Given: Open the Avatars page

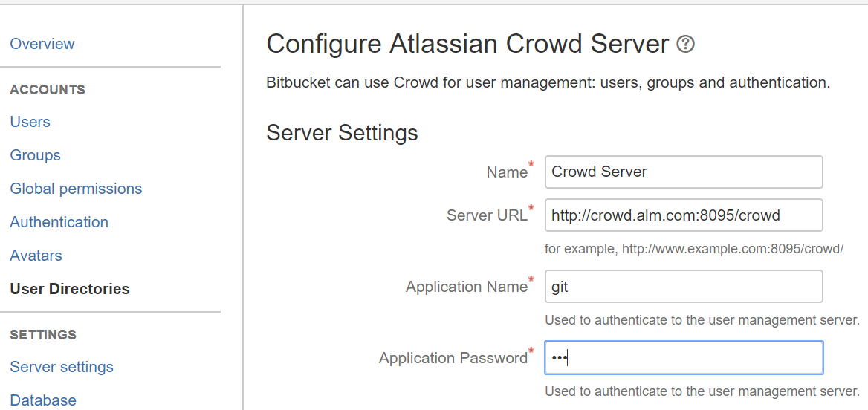Looking at the screenshot, I should click(x=36, y=256).
